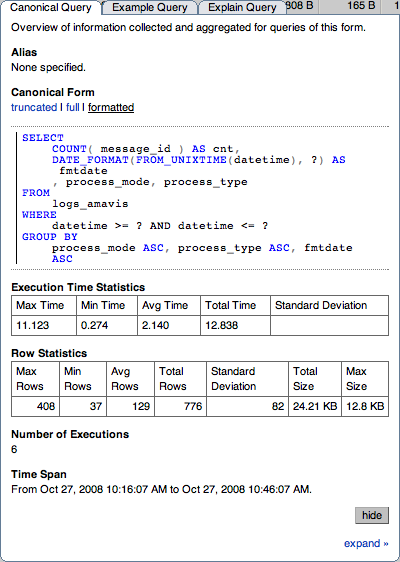The height and width of the screenshot is (562, 400).
Task: Click the Max Size value 12.8 KB
Action: tap(365, 406)
